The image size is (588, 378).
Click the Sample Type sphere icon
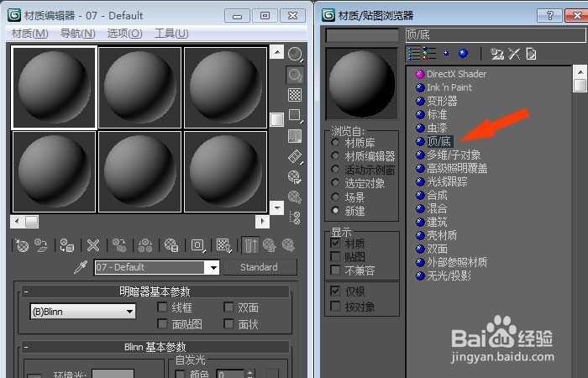(295, 54)
